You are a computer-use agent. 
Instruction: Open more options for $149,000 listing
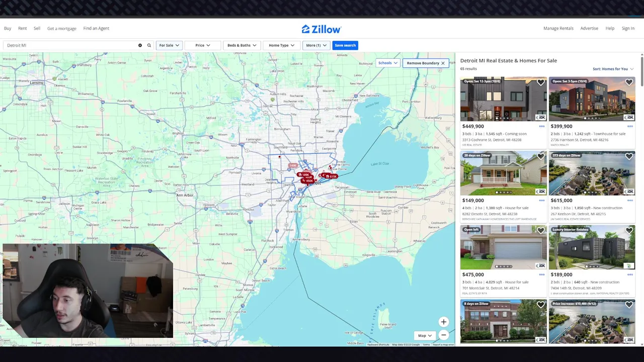[x=542, y=200]
